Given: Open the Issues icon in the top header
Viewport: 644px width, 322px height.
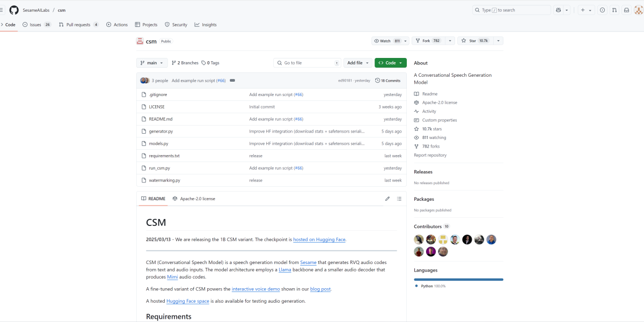Looking at the screenshot, I should point(602,10).
